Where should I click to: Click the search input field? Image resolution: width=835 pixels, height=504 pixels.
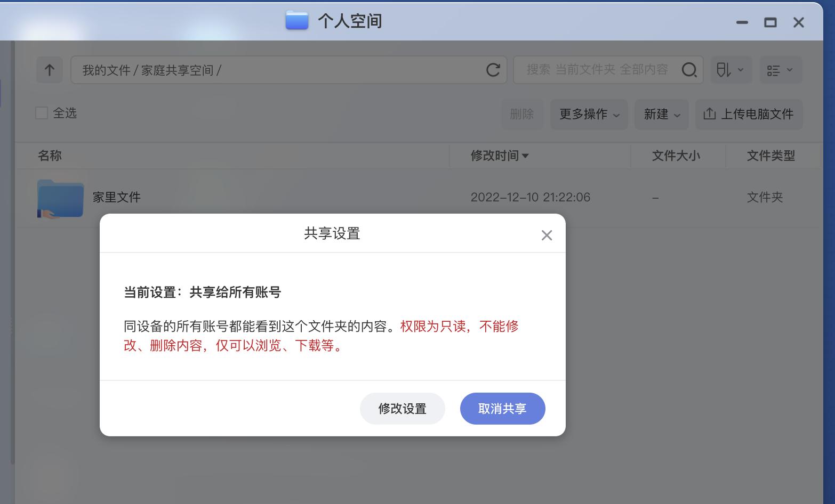(592, 70)
